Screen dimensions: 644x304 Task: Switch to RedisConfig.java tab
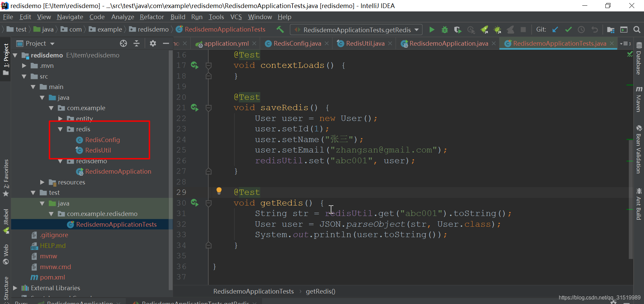(x=297, y=43)
